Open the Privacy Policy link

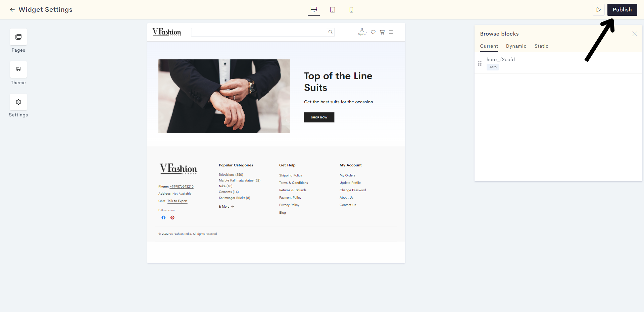(x=289, y=205)
